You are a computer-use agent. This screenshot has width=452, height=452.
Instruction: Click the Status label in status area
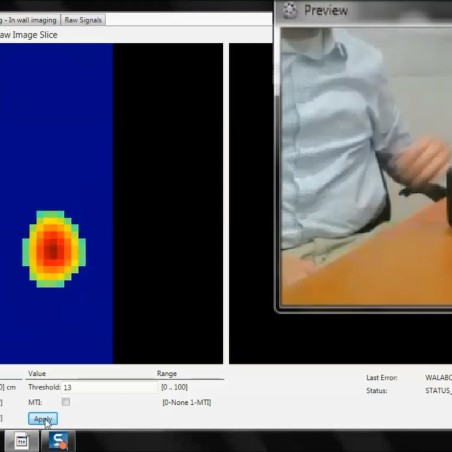(377, 391)
